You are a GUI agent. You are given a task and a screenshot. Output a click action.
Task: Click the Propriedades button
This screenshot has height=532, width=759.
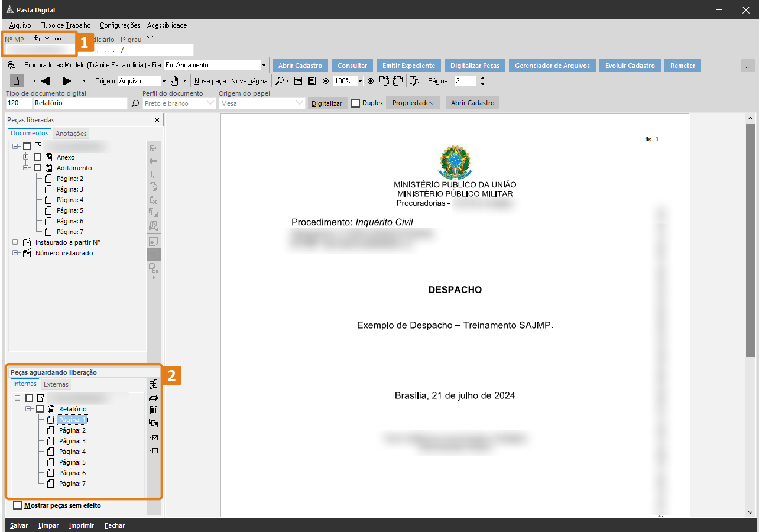(x=413, y=103)
